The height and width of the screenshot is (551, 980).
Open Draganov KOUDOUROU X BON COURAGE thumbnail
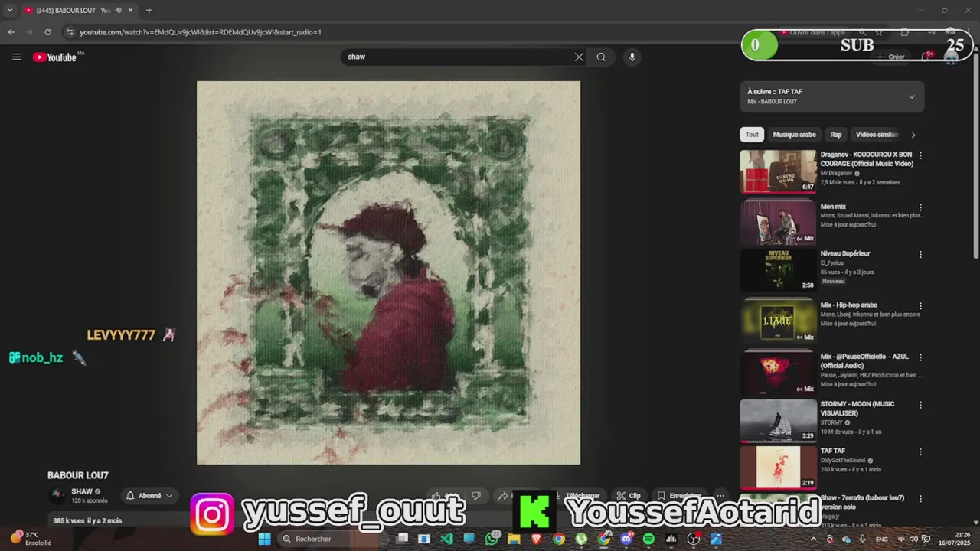coord(778,171)
